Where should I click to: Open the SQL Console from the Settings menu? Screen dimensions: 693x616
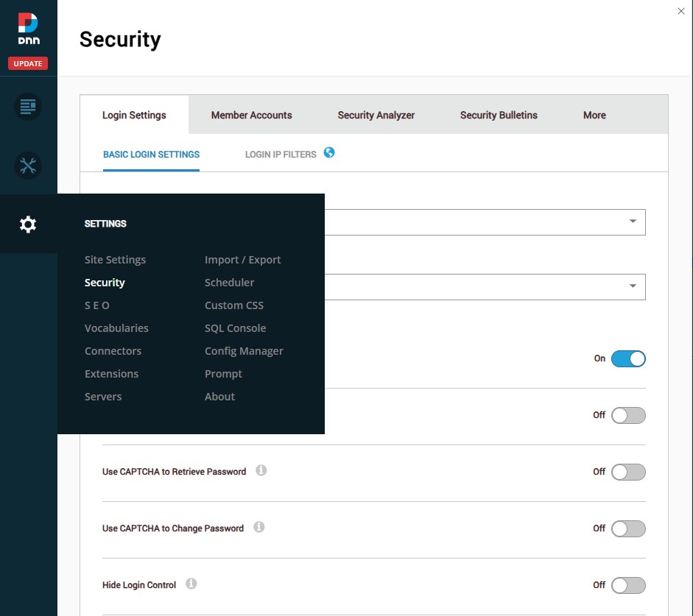[235, 328]
